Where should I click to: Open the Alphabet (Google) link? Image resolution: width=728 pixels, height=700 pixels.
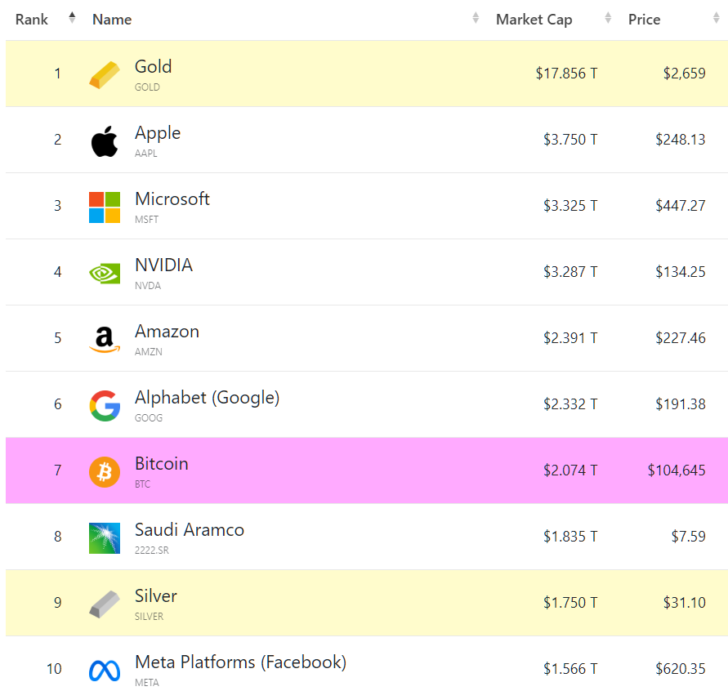click(207, 399)
